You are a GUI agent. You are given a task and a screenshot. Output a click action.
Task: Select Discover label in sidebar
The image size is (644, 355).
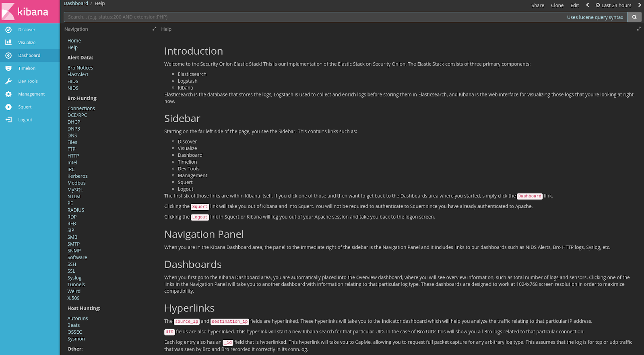pyautogui.click(x=27, y=30)
